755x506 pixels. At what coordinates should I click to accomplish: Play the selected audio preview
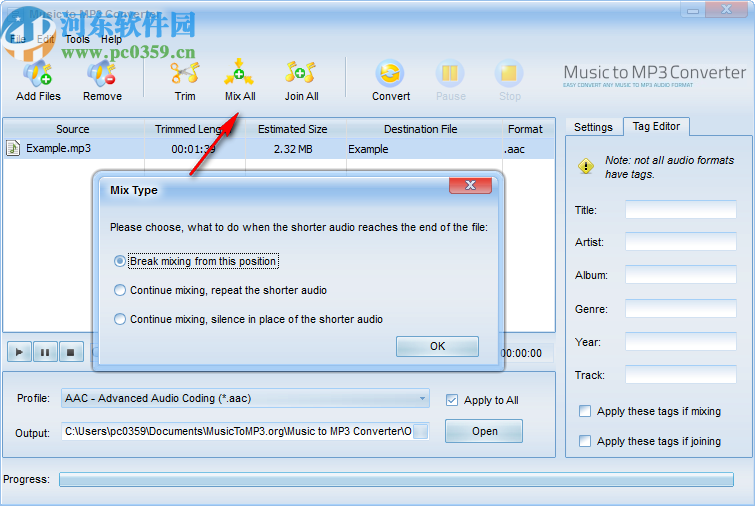(19, 352)
